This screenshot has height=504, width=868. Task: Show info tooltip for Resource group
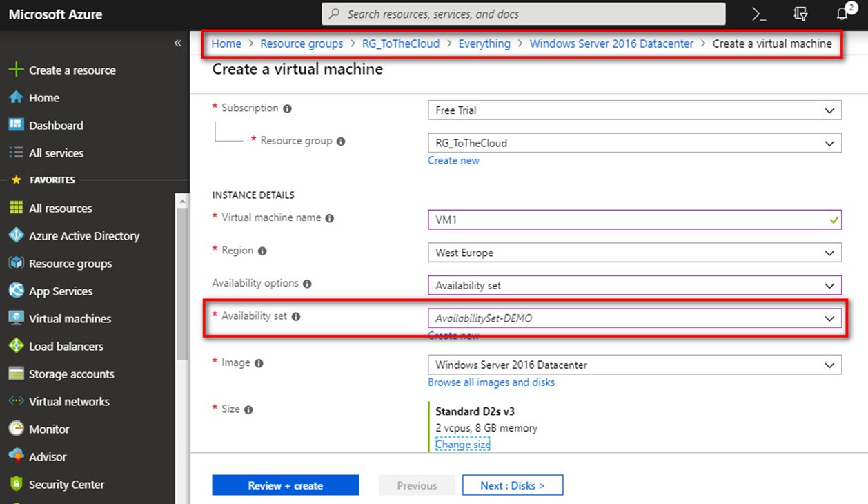click(341, 142)
